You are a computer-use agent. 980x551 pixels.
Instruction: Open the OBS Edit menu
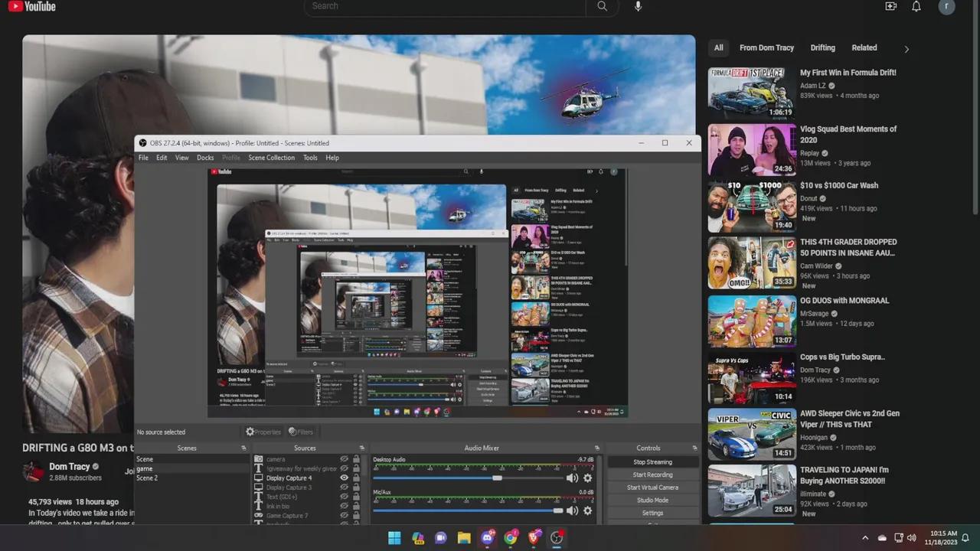click(x=162, y=158)
